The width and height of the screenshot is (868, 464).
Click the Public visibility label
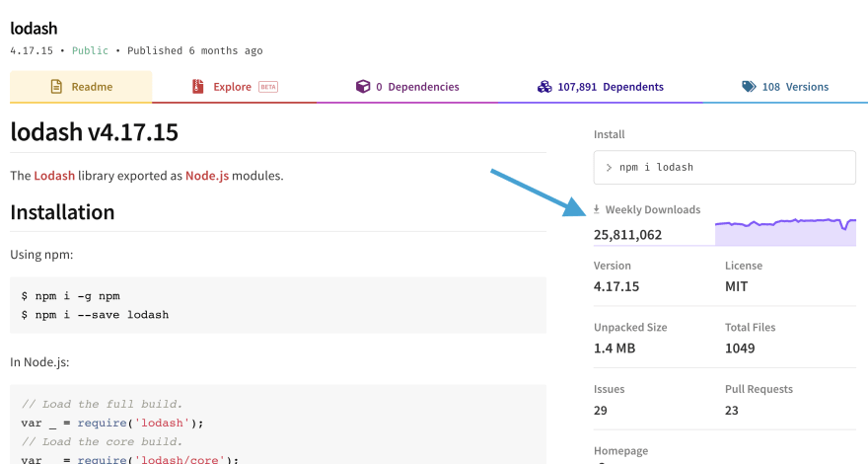(x=90, y=50)
